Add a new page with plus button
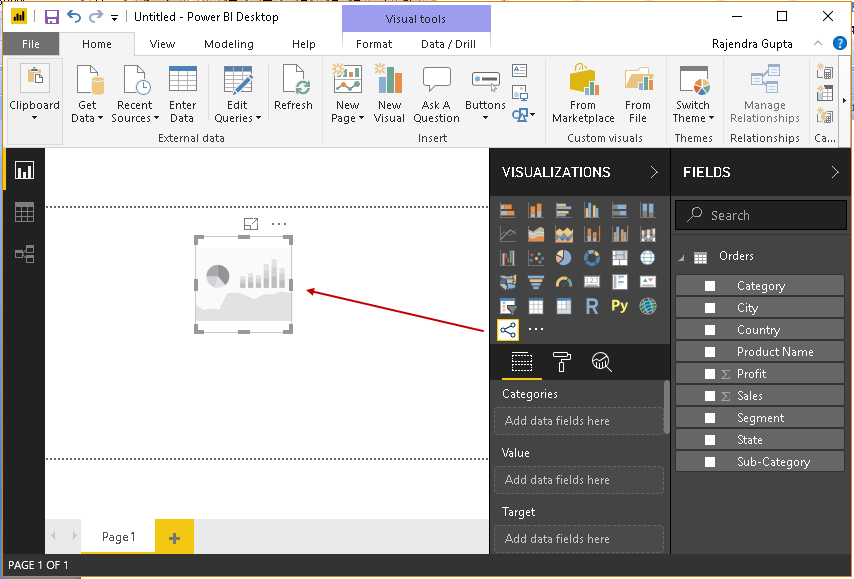 tap(174, 538)
